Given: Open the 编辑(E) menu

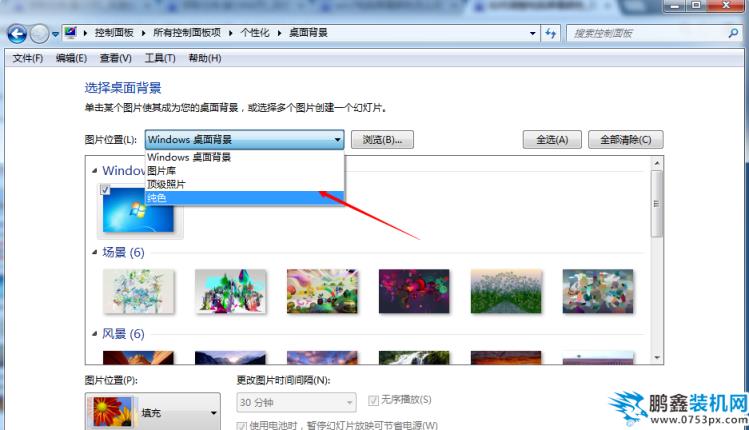Looking at the screenshot, I should tap(71, 58).
